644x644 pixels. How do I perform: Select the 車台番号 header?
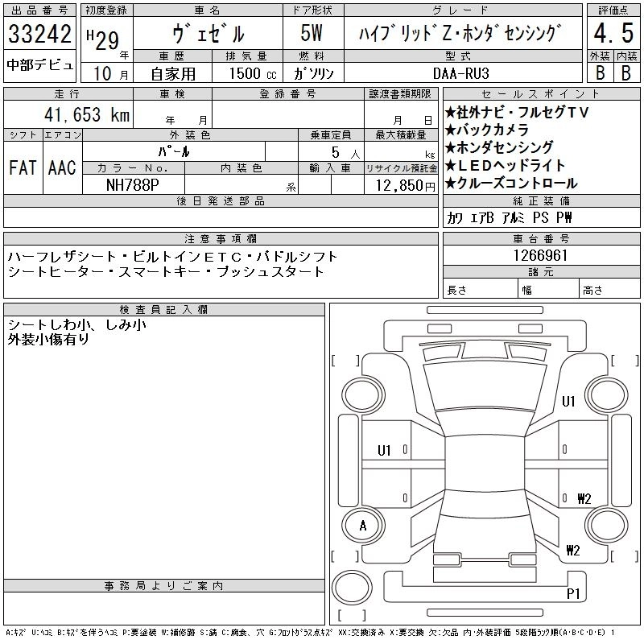(x=541, y=238)
